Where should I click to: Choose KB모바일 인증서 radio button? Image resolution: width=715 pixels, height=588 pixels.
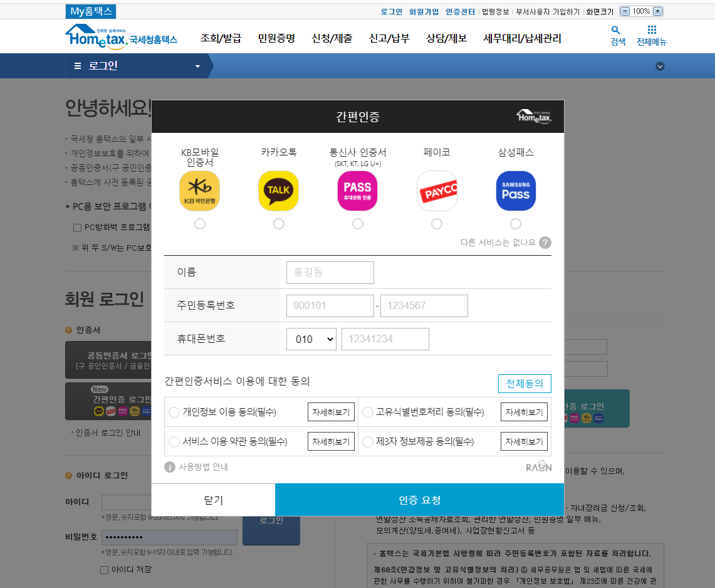coord(200,224)
